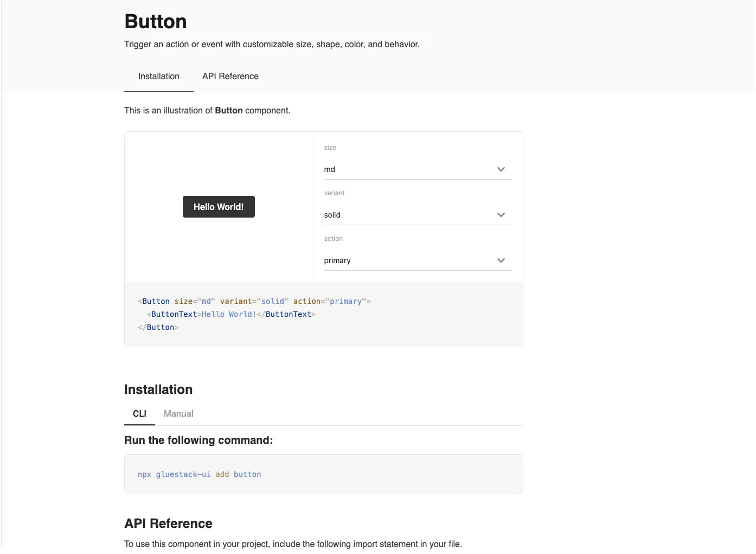Image resolution: width=756 pixels, height=554 pixels.
Task: Click the chevron icon of the size select
Action: (501, 169)
